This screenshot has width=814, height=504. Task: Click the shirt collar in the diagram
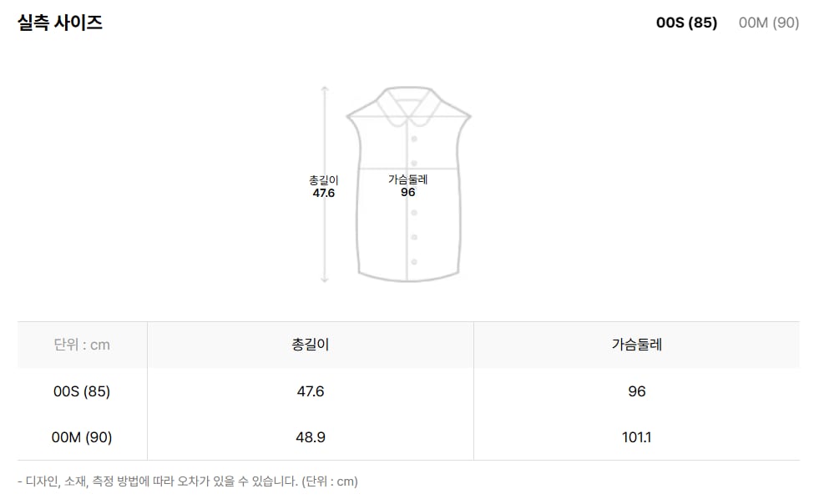point(408,107)
